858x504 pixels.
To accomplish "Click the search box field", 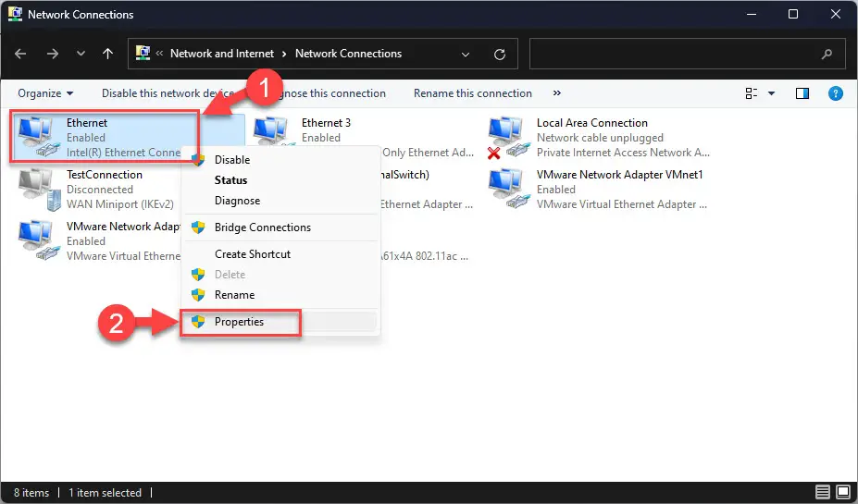I will pyautogui.click(x=687, y=54).
